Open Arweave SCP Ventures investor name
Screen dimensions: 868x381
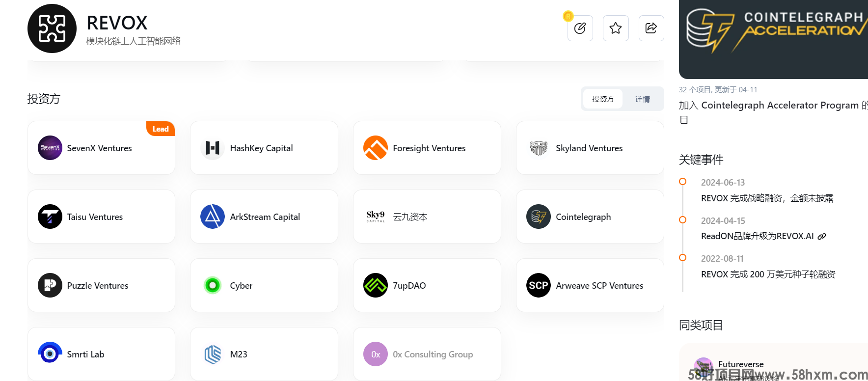point(599,285)
